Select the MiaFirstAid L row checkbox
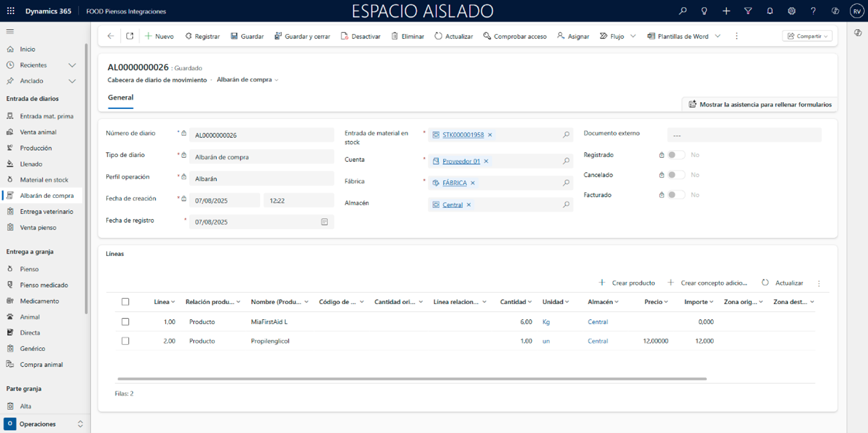Viewport: 868px width, 433px height. click(x=125, y=322)
